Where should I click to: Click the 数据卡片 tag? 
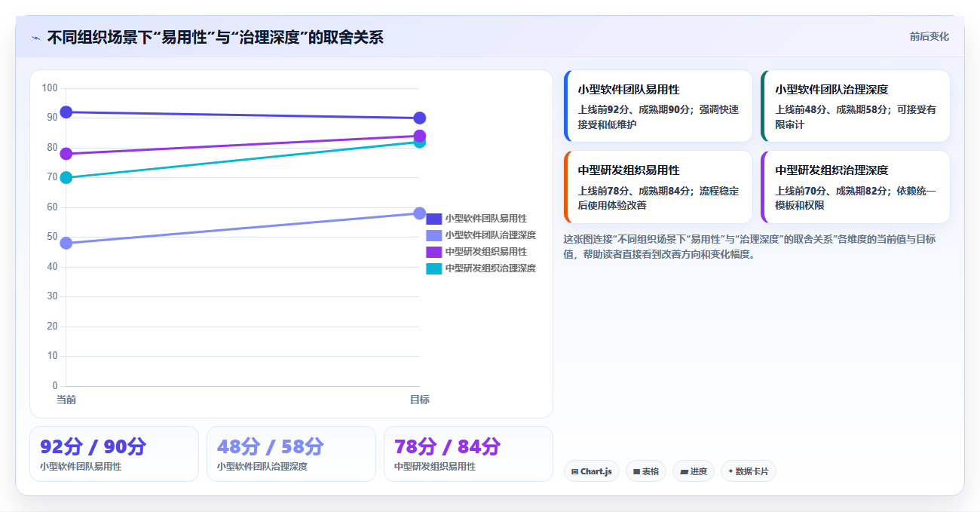point(749,471)
